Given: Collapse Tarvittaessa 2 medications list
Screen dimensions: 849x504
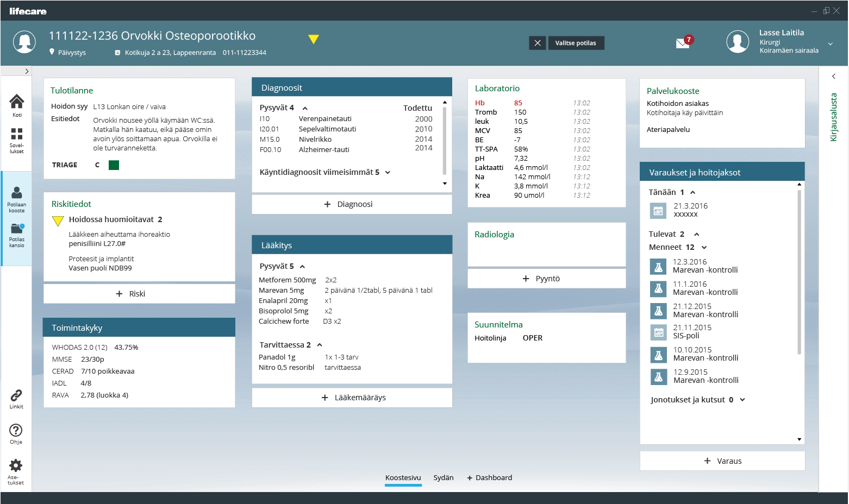Looking at the screenshot, I should (x=320, y=345).
